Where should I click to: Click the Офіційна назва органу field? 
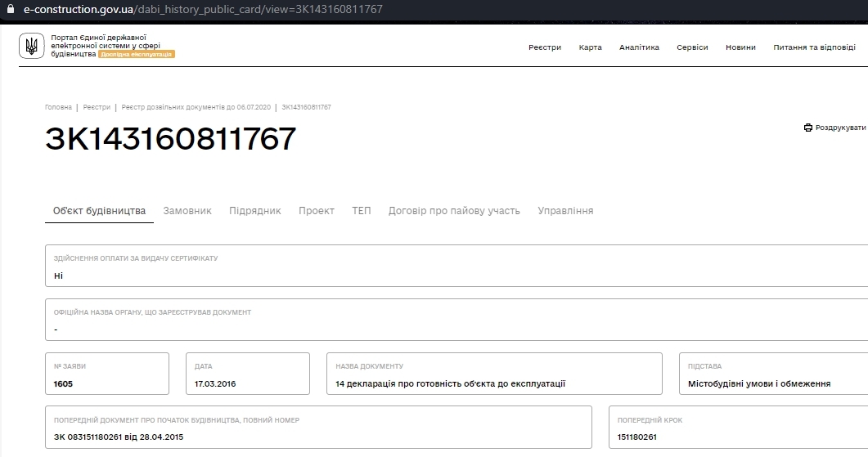pos(456,320)
